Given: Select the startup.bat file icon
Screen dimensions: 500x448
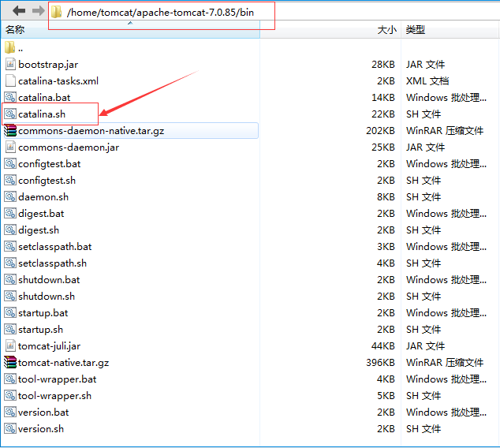Looking at the screenshot, I should tap(10, 313).
